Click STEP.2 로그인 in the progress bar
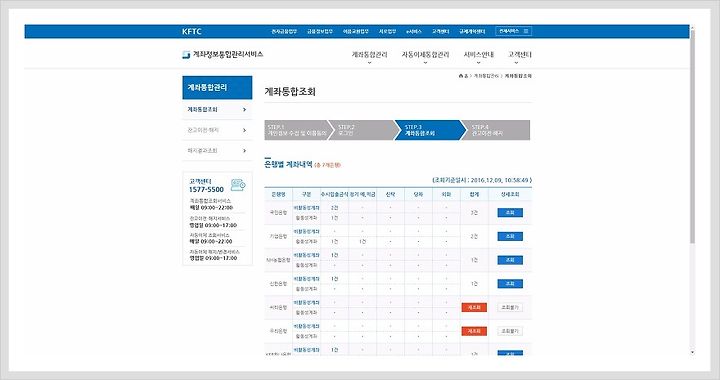 click(x=363, y=130)
